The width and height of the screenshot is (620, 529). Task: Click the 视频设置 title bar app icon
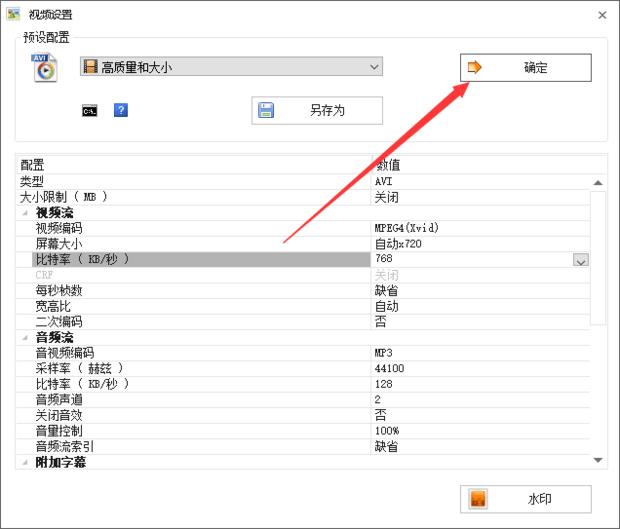click(x=14, y=15)
